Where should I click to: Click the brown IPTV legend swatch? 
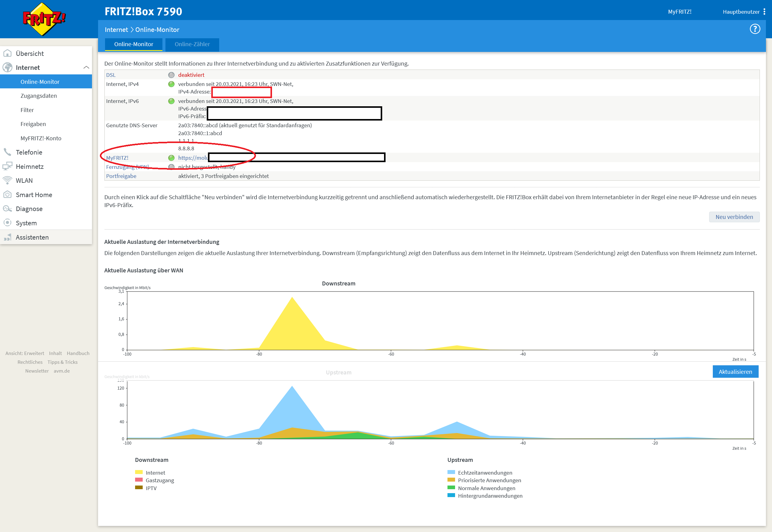click(139, 487)
